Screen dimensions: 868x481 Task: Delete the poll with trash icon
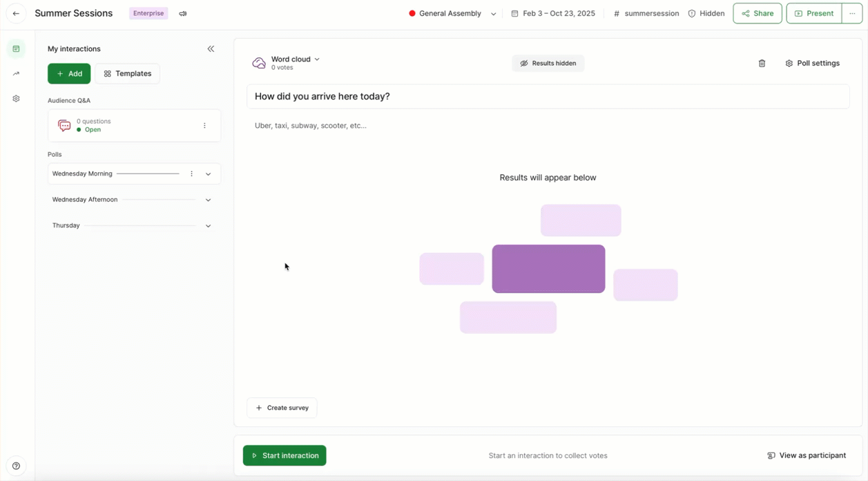click(x=762, y=64)
